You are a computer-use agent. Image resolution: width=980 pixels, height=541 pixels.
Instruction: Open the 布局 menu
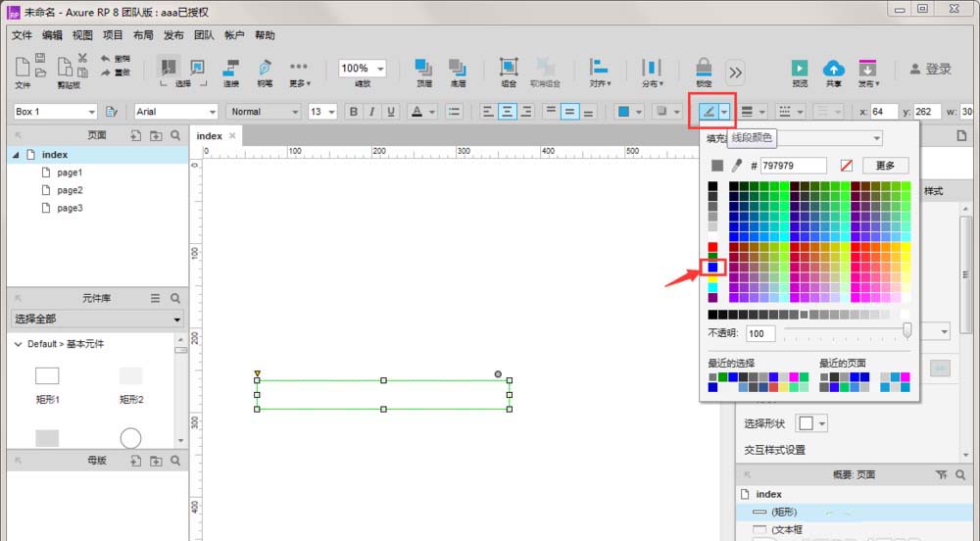click(143, 35)
